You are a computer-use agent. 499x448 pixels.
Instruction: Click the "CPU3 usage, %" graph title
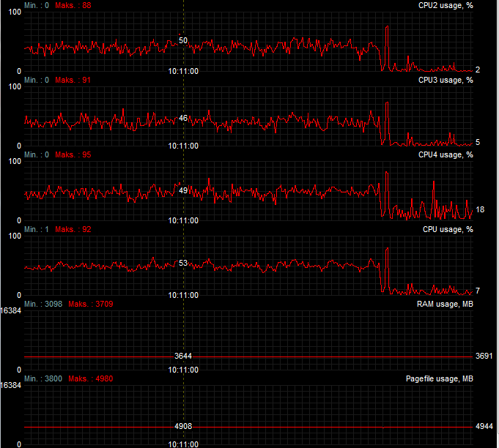click(446, 80)
